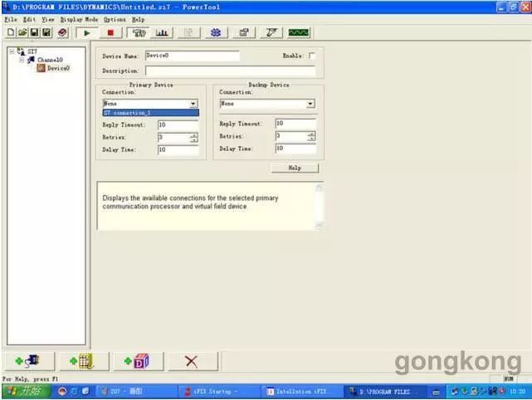Open the Options menu
Viewport: 532px width, 400px height.
click(115, 18)
